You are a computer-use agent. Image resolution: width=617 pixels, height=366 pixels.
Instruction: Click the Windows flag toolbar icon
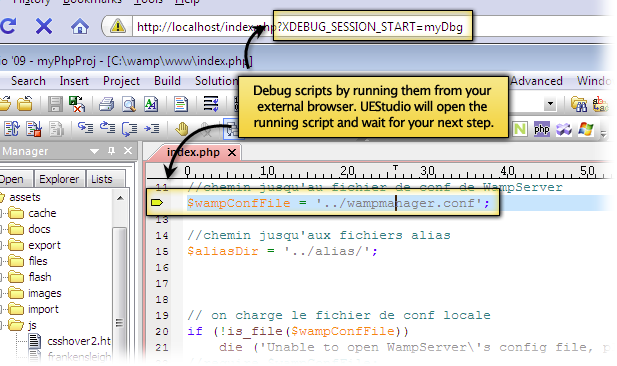[585, 129]
